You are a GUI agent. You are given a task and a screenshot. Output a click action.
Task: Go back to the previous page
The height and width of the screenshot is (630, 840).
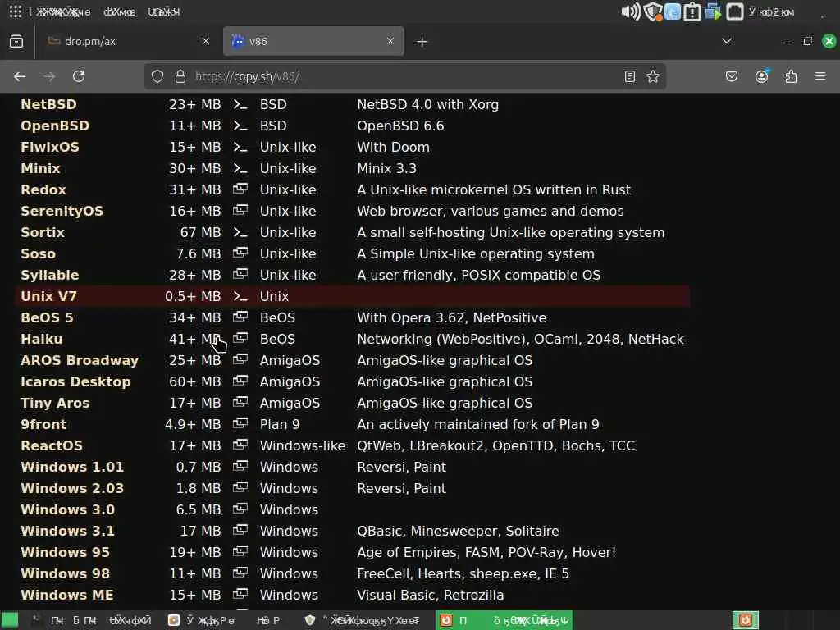(x=20, y=76)
